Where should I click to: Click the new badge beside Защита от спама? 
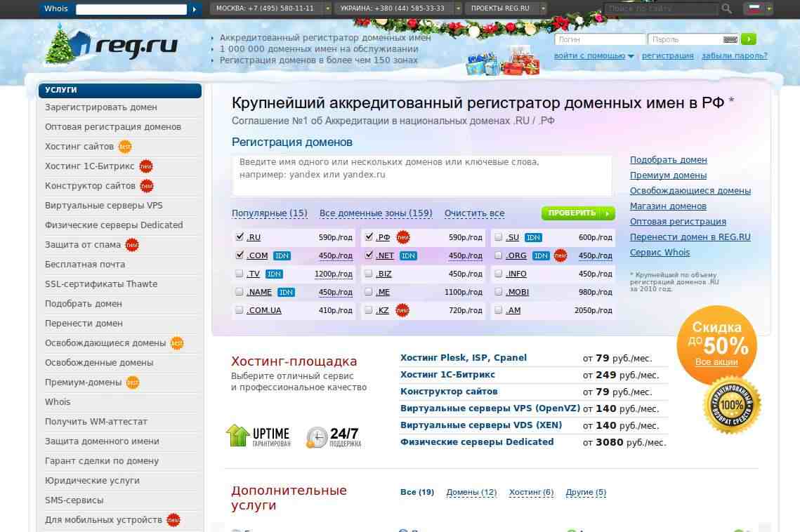click(x=132, y=245)
